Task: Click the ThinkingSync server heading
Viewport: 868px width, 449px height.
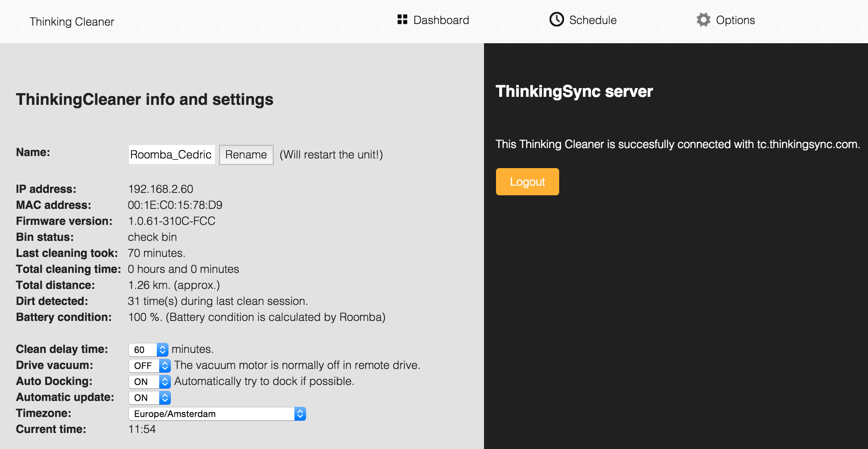Action: click(574, 91)
